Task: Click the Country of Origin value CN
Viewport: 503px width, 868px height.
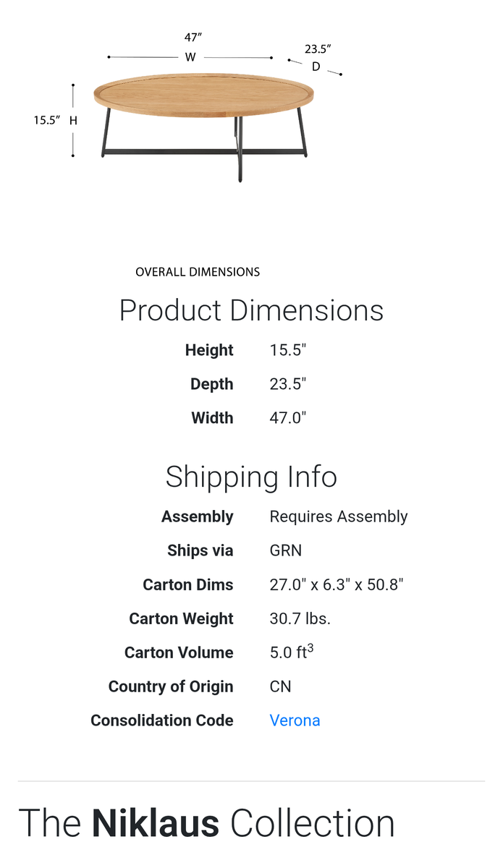Action: pyautogui.click(x=280, y=686)
